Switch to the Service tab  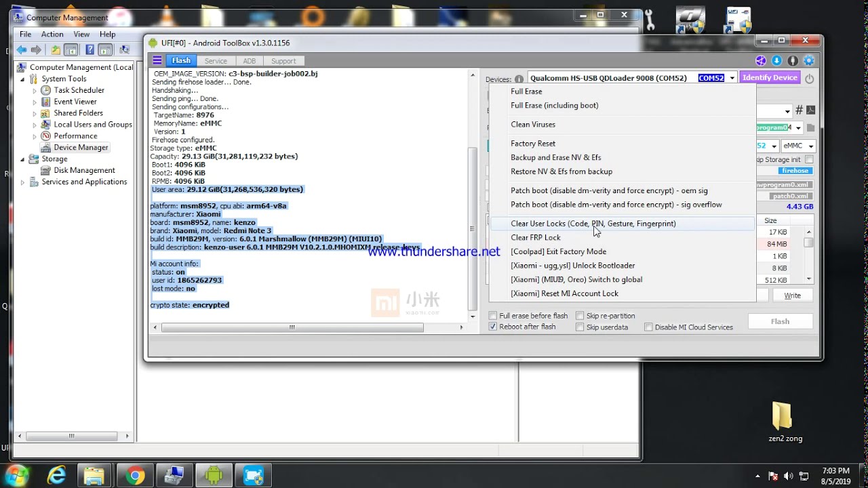pyautogui.click(x=216, y=61)
